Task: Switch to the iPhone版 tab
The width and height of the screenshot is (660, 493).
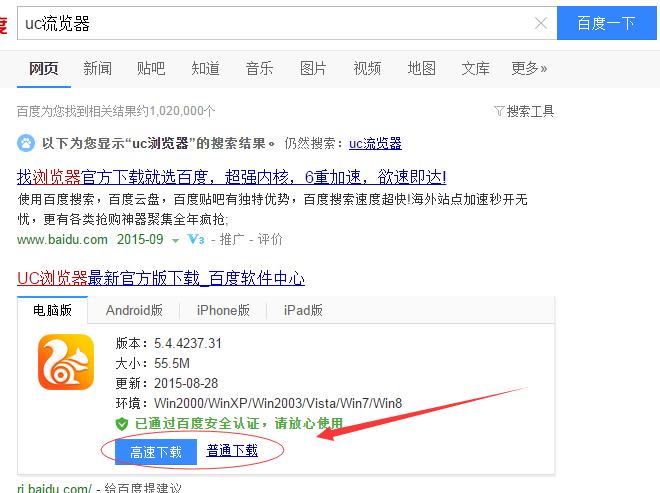Action: point(223,310)
